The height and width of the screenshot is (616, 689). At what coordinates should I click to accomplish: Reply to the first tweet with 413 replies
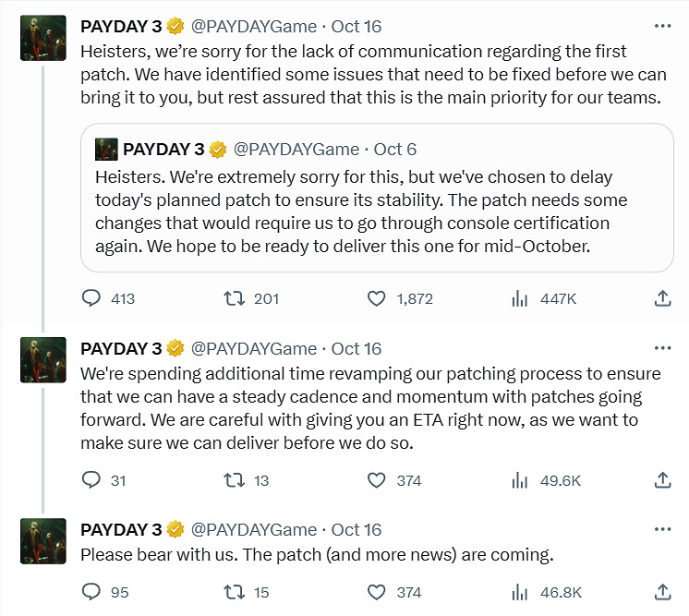[x=91, y=298]
